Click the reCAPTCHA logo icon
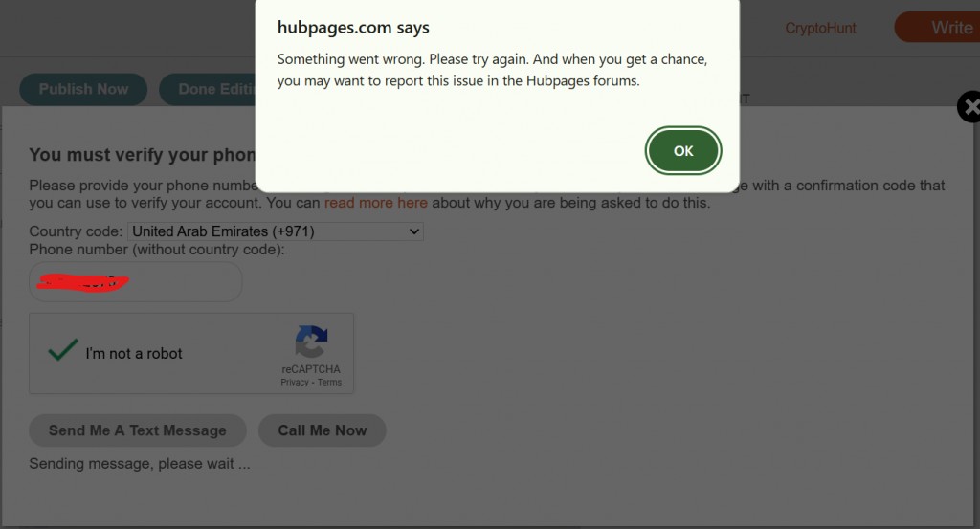Screen dimensions: 980x529 [311, 341]
